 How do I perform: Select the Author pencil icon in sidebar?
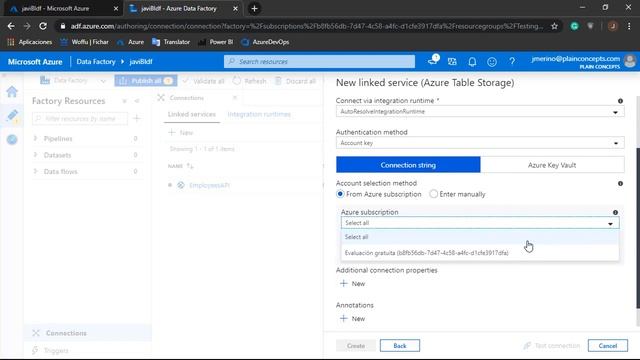click(x=12, y=116)
